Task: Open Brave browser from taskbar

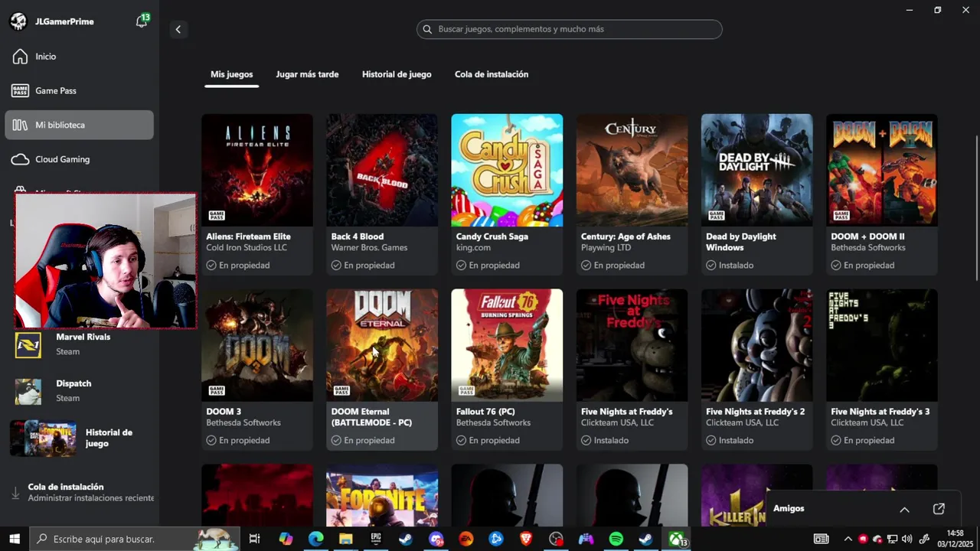Action: point(526,539)
